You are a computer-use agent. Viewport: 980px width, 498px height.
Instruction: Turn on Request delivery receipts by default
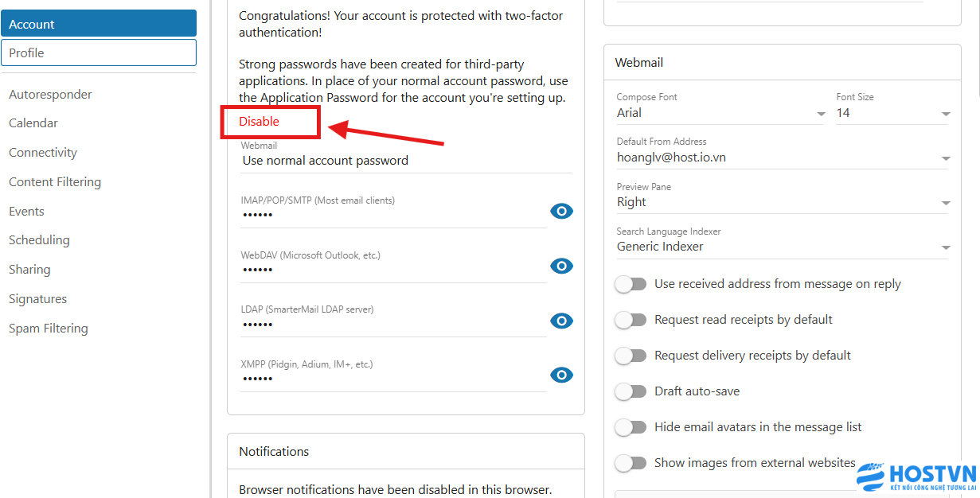pyautogui.click(x=631, y=356)
